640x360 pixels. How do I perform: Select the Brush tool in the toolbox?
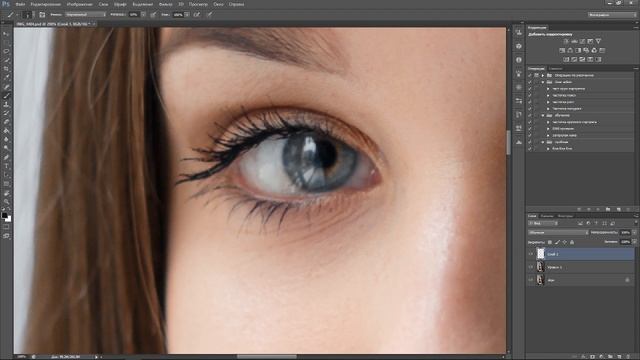pos(6,96)
